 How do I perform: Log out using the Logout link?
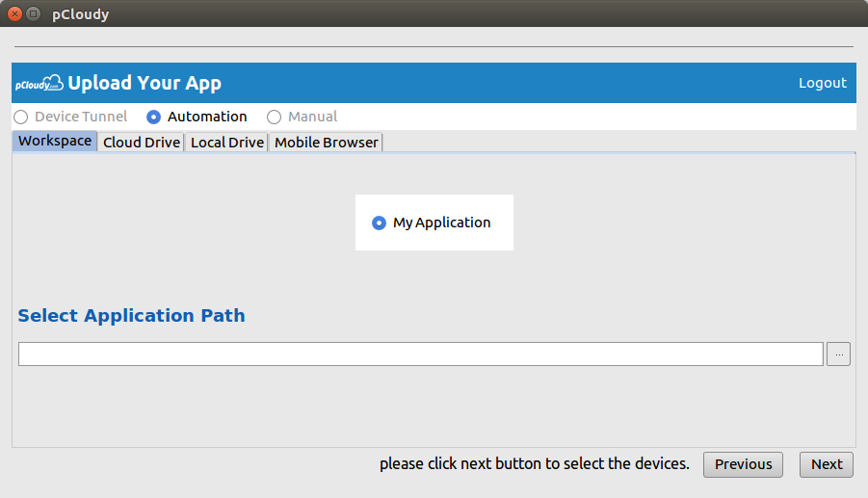[822, 83]
